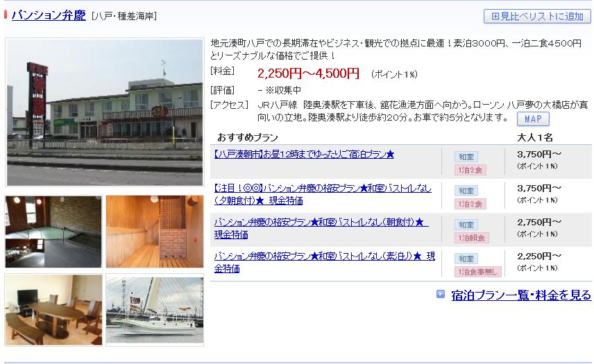
Task: Click the 3,750円〜 price in 夕朝食付 row
Action: (539, 189)
